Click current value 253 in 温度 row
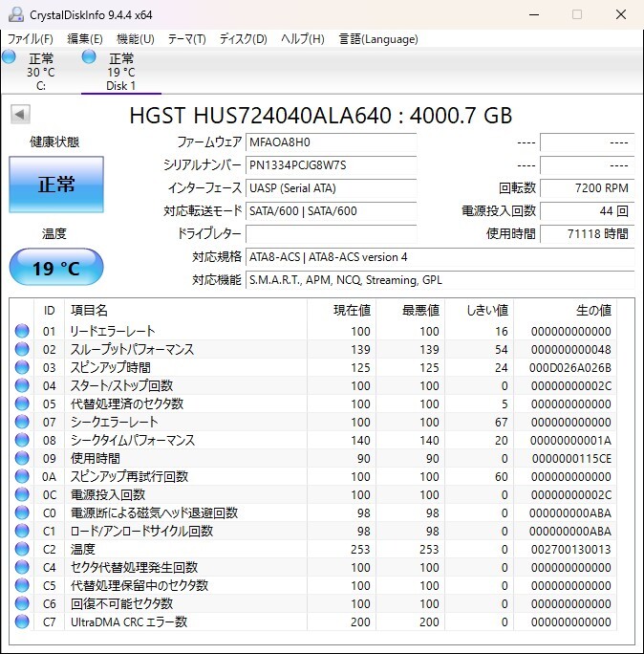 pos(360,550)
